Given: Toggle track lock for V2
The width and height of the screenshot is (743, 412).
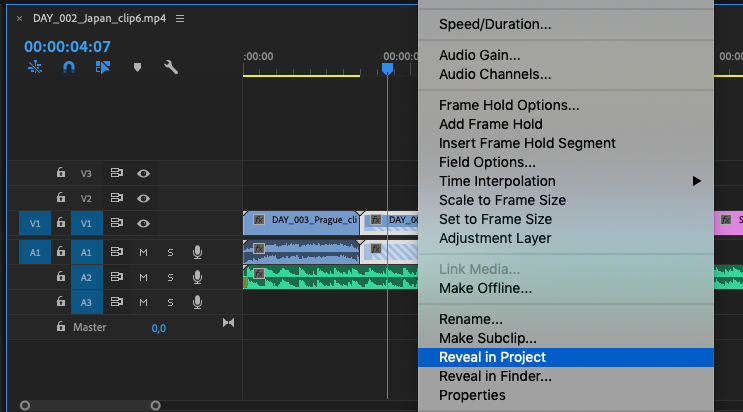Looking at the screenshot, I should (61, 198).
